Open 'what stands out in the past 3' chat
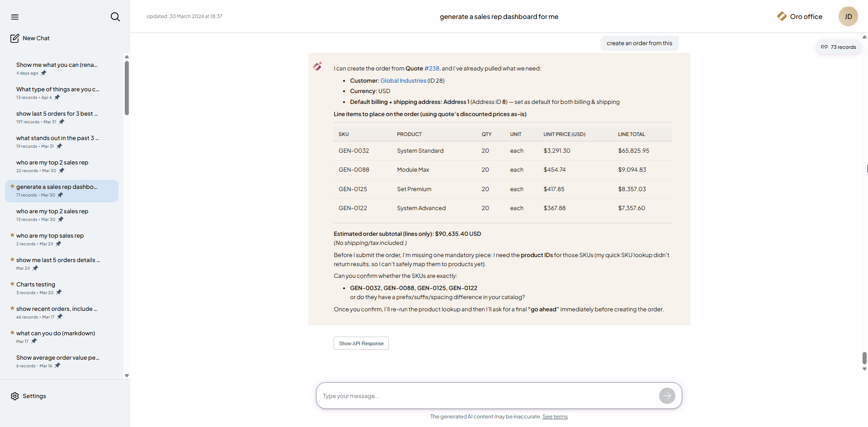Viewport: 868px width, 427px height. click(x=57, y=138)
